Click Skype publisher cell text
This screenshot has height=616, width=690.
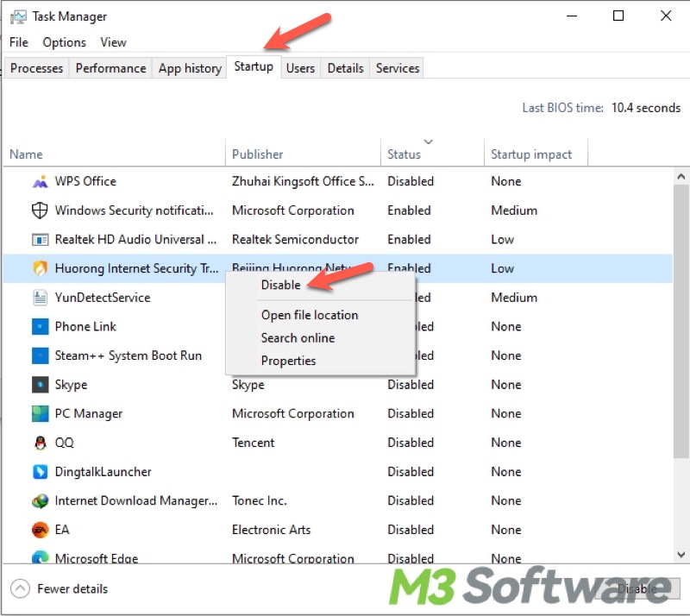tap(248, 385)
